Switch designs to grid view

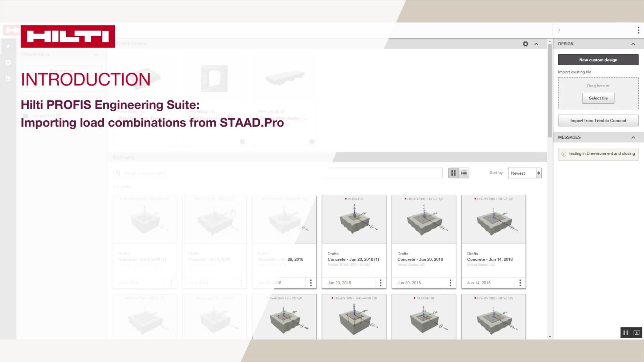tap(453, 173)
